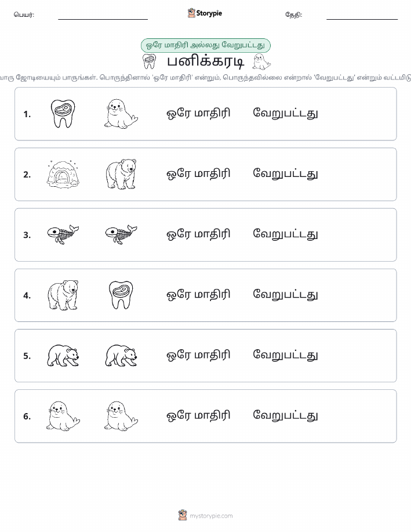Choose 'வேறுபட்டது' for question 4
The image size is (411, 532).
tap(285, 295)
